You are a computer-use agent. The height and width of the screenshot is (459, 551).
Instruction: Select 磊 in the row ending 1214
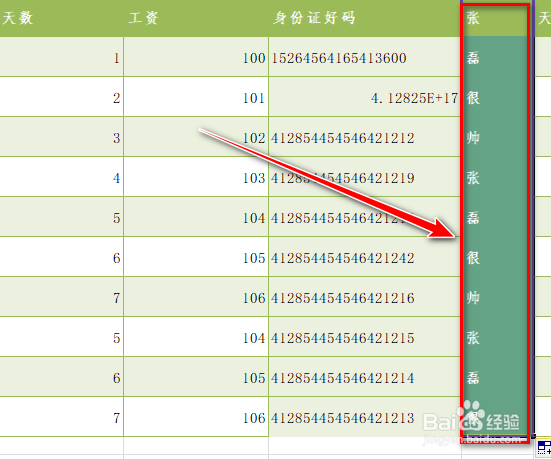tap(498, 377)
